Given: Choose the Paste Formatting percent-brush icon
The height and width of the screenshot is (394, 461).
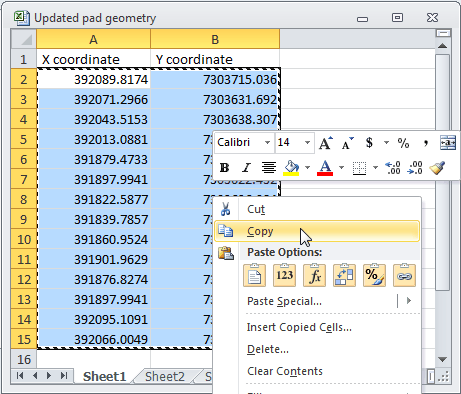Looking at the screenshot, I should [x=374, y=275].
